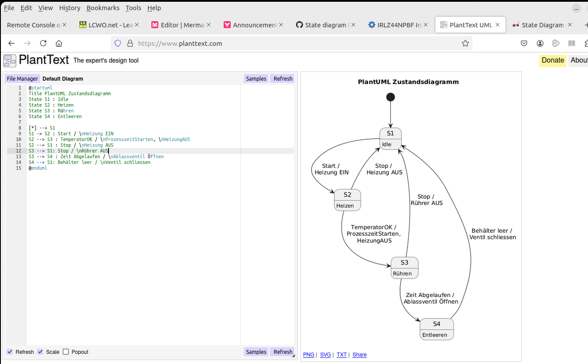This screenshot has height=364, width=588.
Task: Open the TXT export link
Action: [341, 354]
